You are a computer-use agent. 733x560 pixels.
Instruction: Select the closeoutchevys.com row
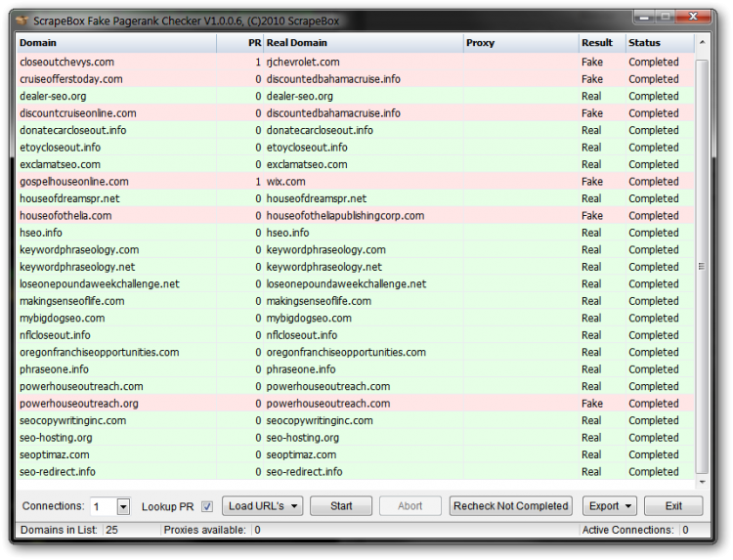pyautogui.click(x=356, y=62)
